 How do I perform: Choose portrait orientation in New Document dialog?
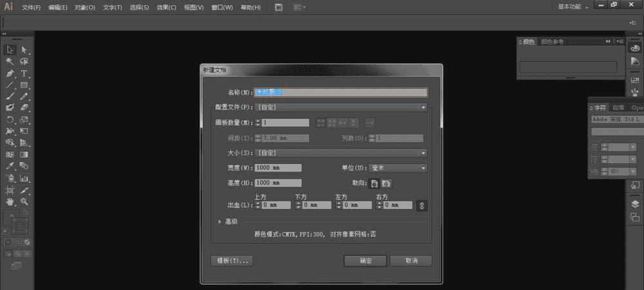(x=374, y=183)
